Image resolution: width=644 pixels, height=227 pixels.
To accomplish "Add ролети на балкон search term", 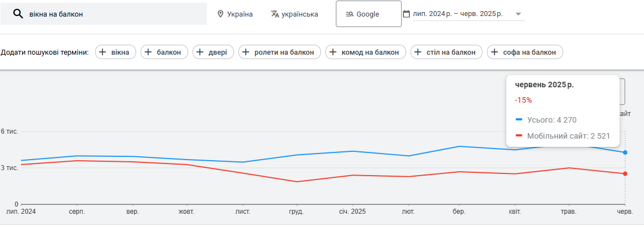I will tap(279, 52).
